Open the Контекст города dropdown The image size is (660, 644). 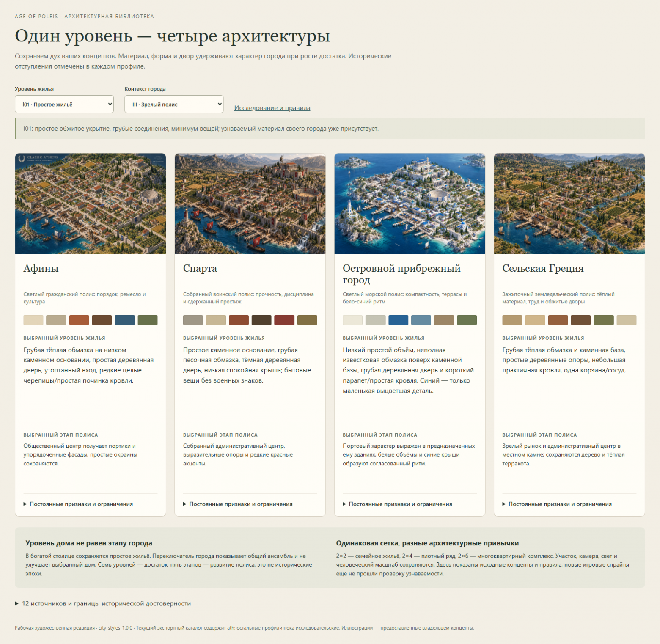pyautogui.click(x=174, y=104)
